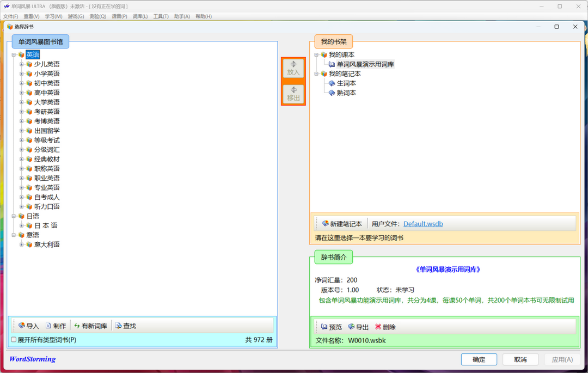588x373 pixels.
Task: Select 单词风暴演示用词库 under 我的课本
Action: [366, 64]
